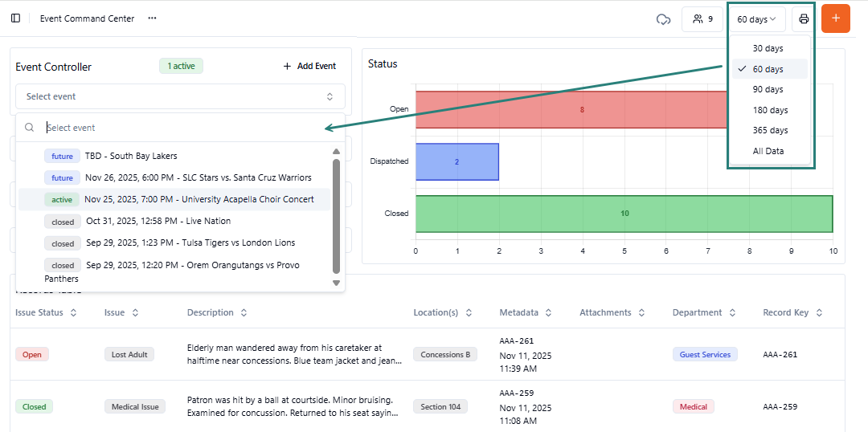
Task: Open the three-dot more options menu
Action: point(152,18)
